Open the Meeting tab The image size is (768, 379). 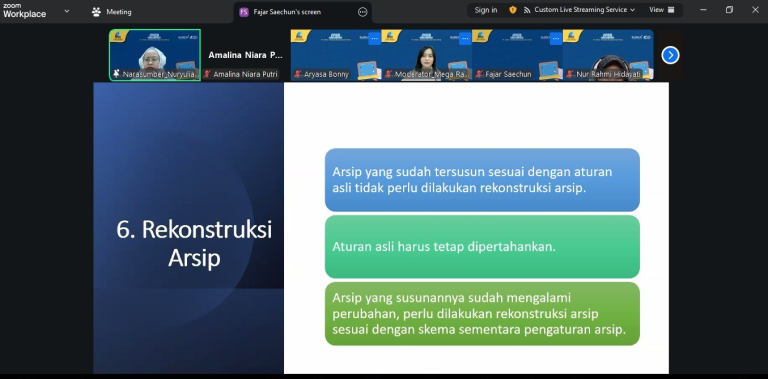pos(111,12)
